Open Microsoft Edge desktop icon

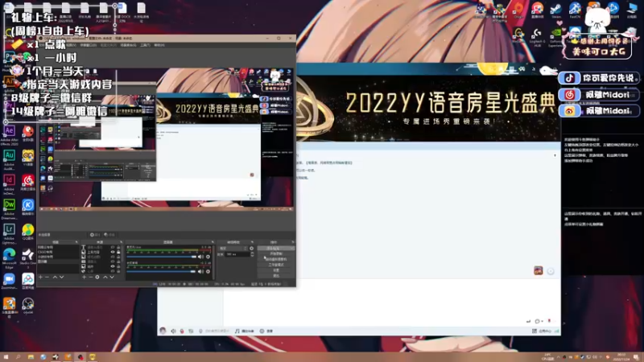coord(9,254)
